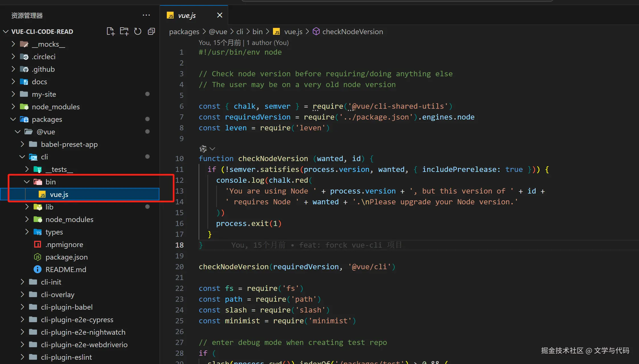Click checkNodeVersion symbol icon in breadcrumb

[x=316, y=31]
